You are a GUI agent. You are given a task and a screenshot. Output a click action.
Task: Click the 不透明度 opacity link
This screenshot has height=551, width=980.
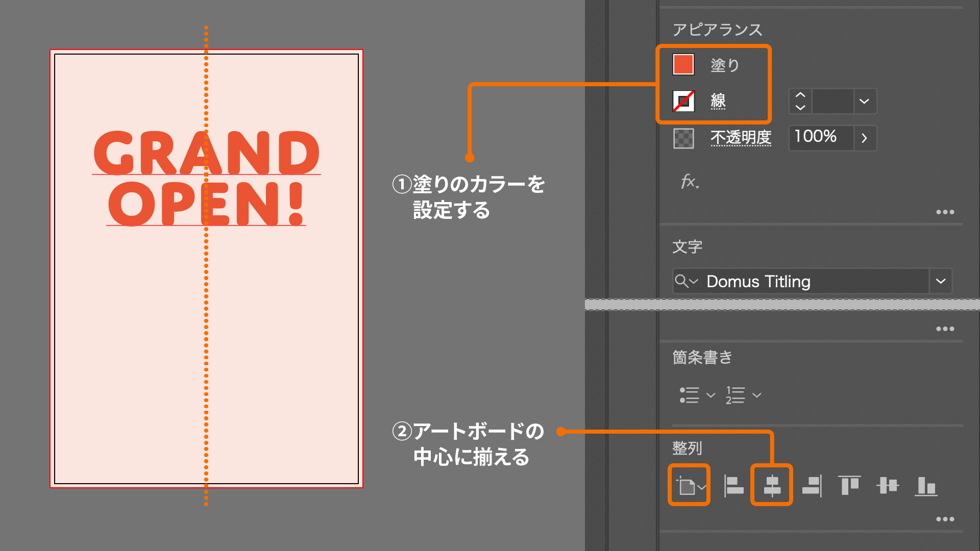[741, 137]
